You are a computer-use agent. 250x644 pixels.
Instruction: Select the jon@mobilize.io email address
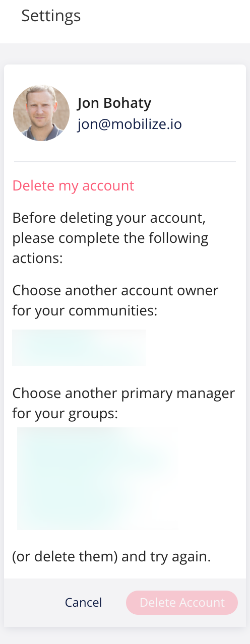[x=130, y=124]
